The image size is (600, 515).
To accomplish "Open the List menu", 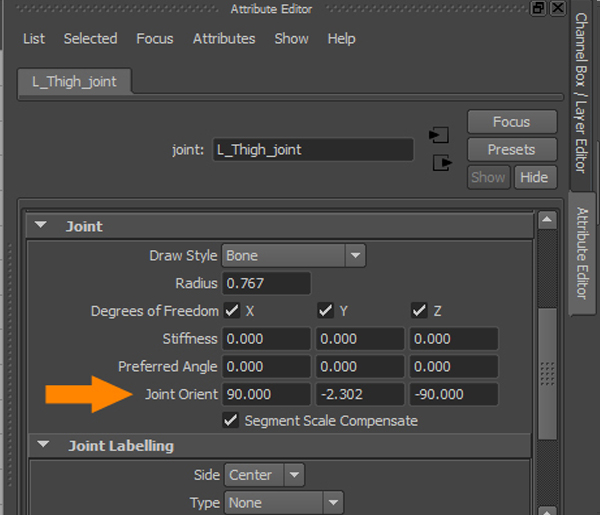I will tap(34, 39).
